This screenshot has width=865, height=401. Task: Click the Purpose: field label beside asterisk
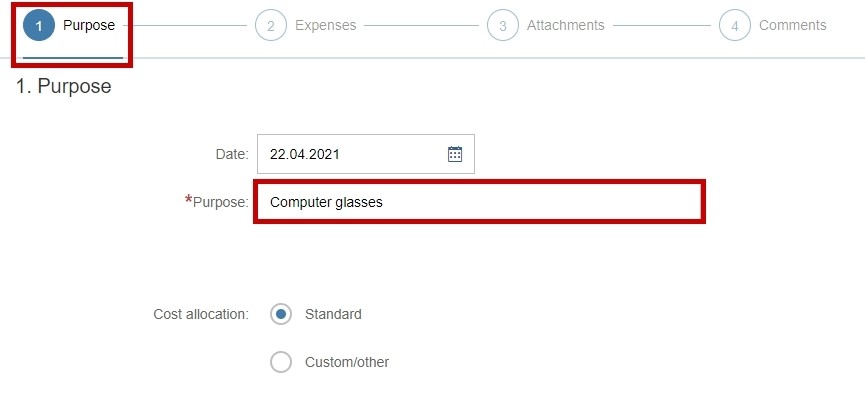(x=221, y=202)
